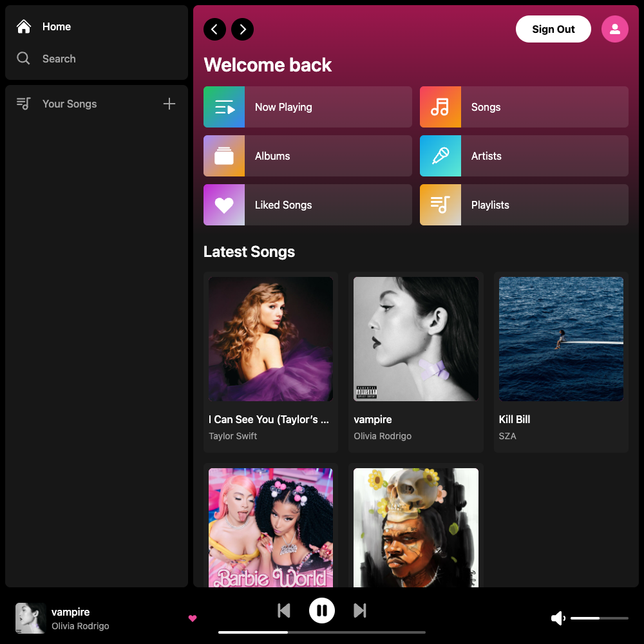Open the user profile icon
644x644 pixels.
click(x=614, y=29)
